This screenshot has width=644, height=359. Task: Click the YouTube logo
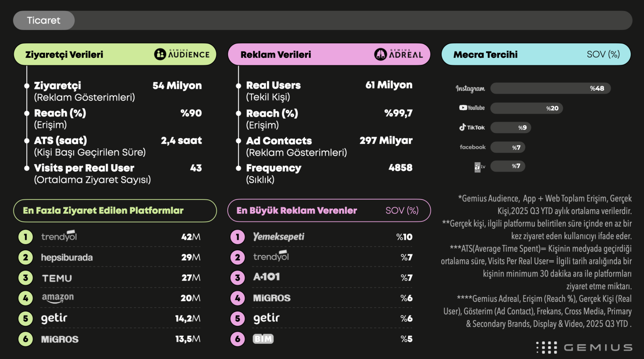click(x=472, y=108)
